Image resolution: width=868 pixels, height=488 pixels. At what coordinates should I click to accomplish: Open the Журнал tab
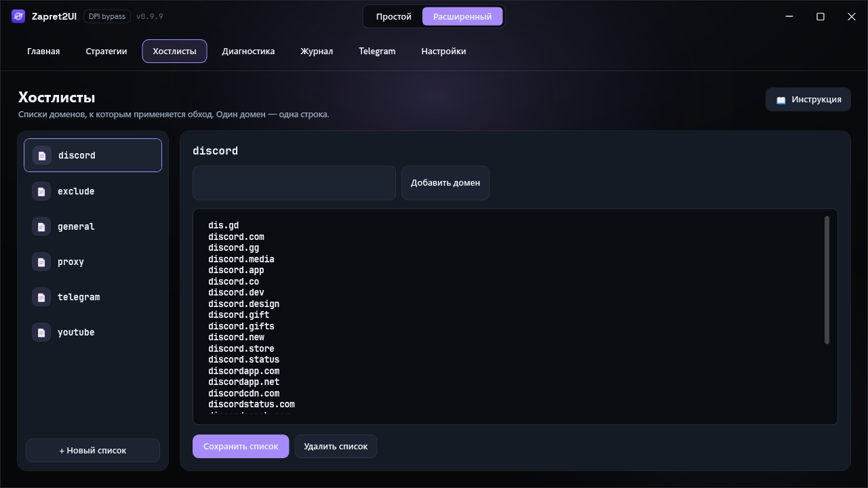tap(317, 51)
